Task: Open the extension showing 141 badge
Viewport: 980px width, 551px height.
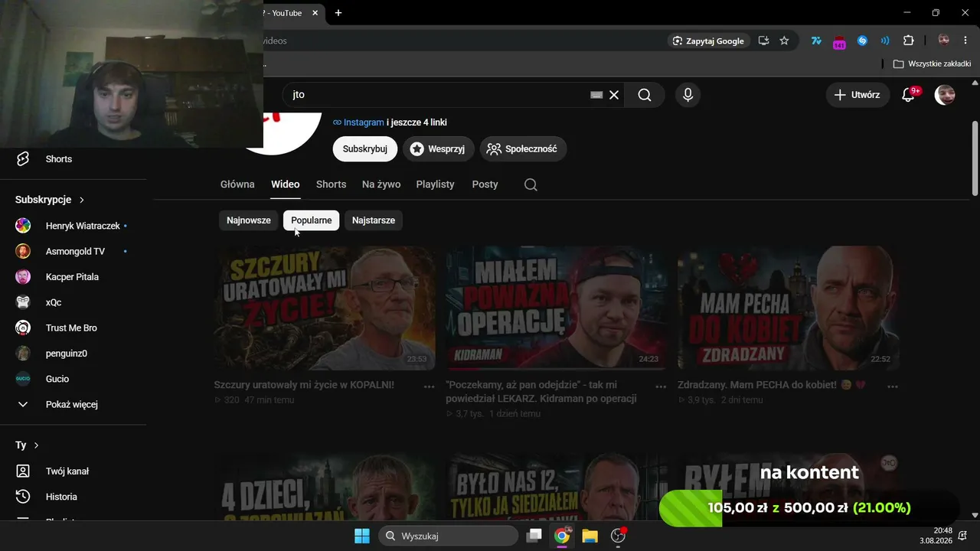Action: pyautogui.click(x=839, y=41)
